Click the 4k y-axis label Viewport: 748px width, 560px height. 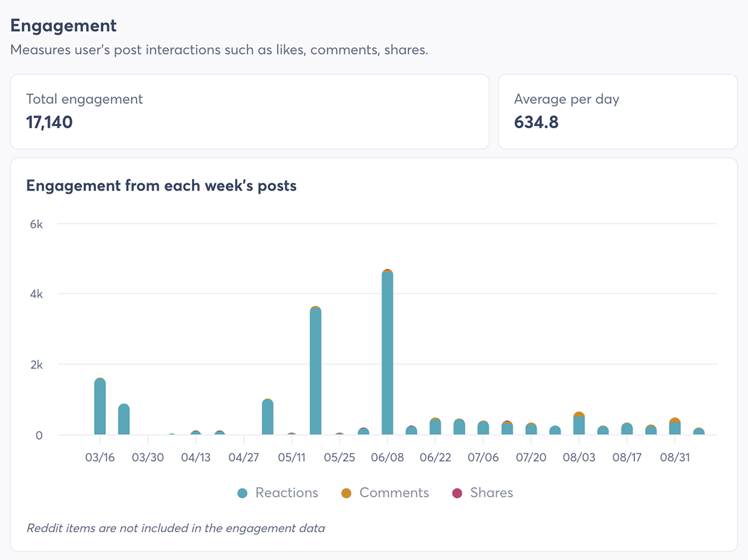coord(36,294)
